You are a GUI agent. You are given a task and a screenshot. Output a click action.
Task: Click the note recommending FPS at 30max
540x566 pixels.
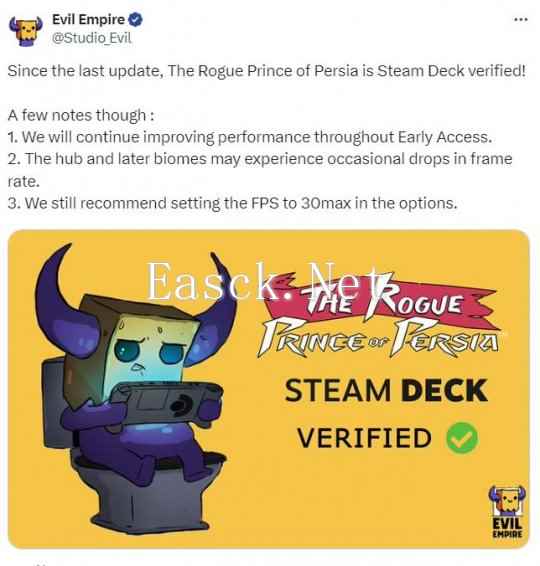(232, 204)
